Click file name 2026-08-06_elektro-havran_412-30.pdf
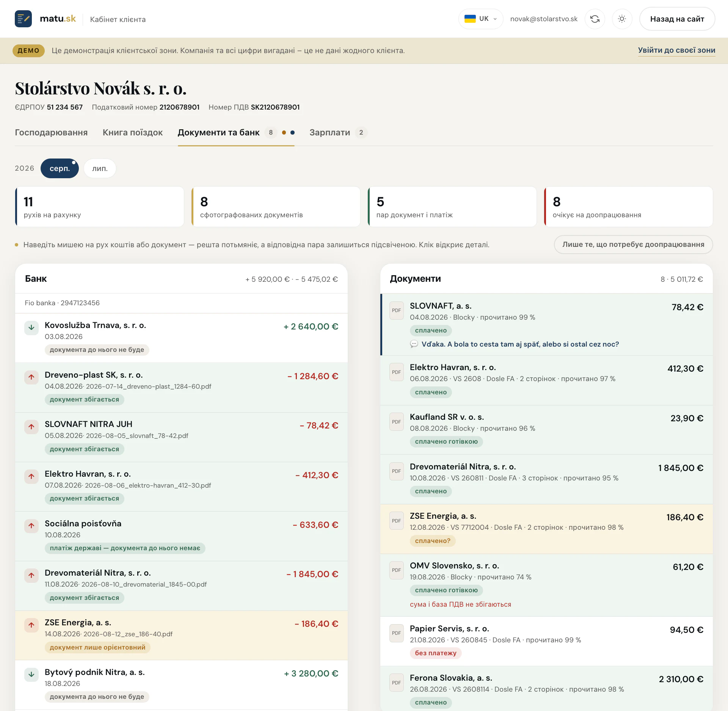 (148, 485)
